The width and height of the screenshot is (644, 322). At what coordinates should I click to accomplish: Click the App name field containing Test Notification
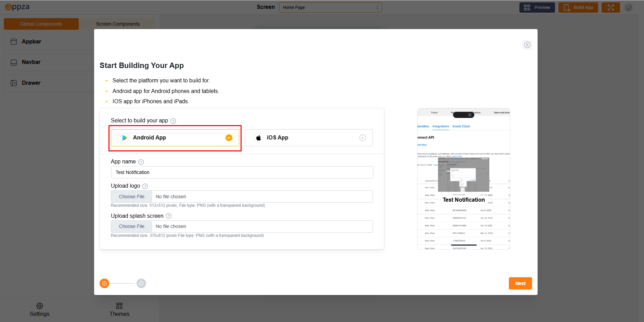pos(242,172)
